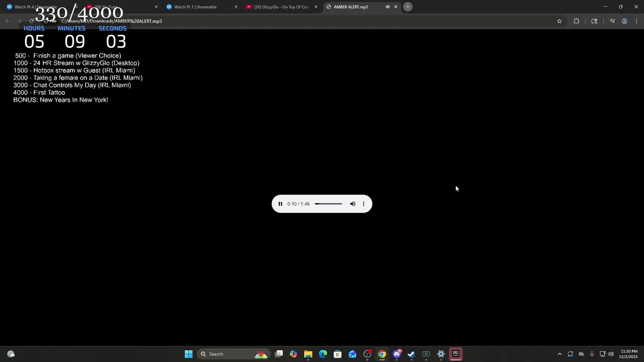Open the system volume tray icon
The image size is (644, 362).
pos(611,354)
